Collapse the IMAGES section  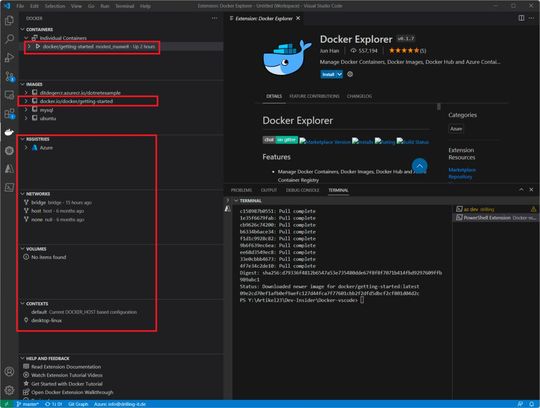click(23, 84)
